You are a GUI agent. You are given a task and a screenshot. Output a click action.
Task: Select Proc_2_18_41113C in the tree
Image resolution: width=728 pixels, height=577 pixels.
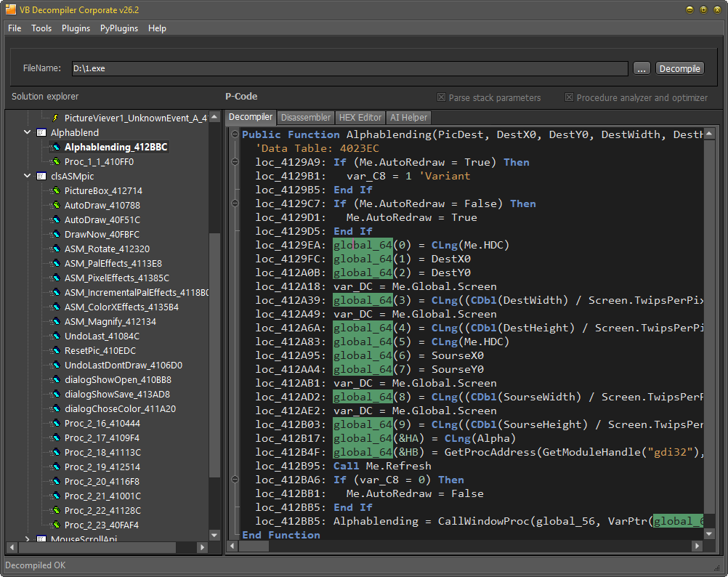(x=102, y=453)
